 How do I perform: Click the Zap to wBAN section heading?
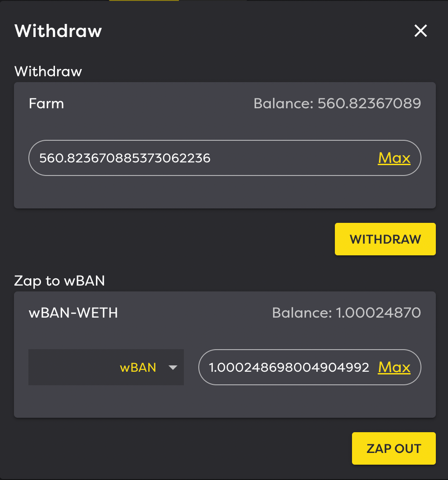click(59, 281)
